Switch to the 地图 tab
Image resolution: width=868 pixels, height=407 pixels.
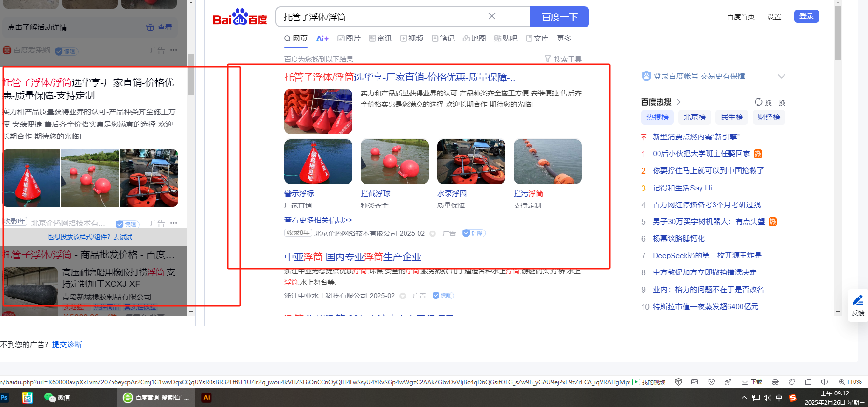click(475, 39)
